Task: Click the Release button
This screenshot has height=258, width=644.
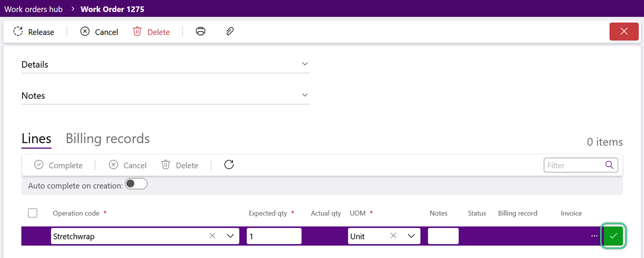Action: click(34, 32)
